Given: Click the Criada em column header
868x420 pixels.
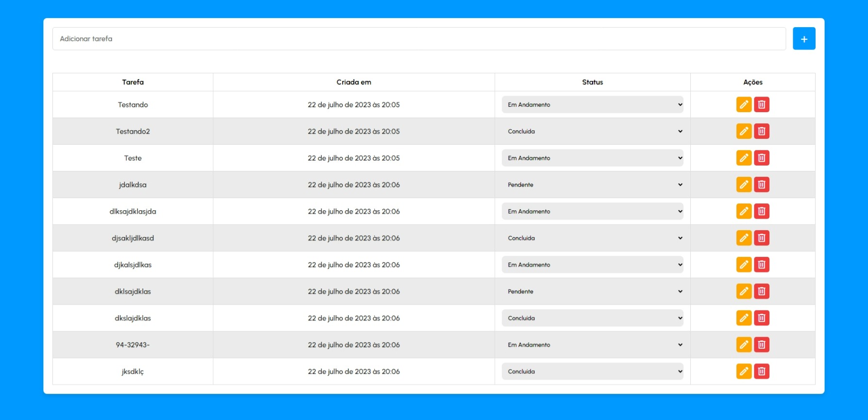Looking at the screenshot, I should click(354, 82).
